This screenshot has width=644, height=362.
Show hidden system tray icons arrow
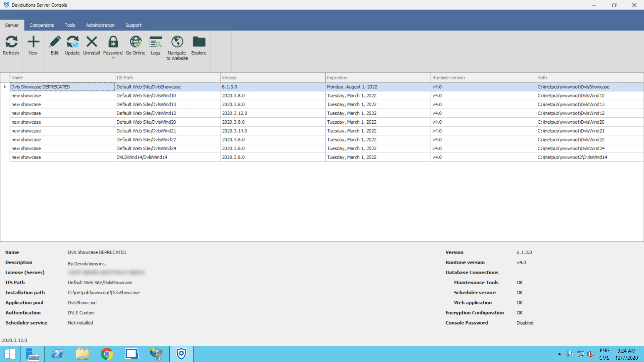(559, 354)
